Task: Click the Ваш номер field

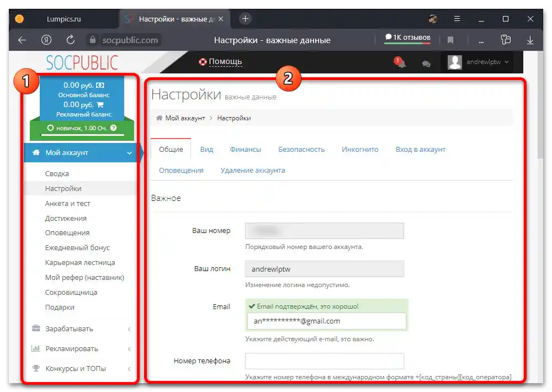Action: point(325,231)
